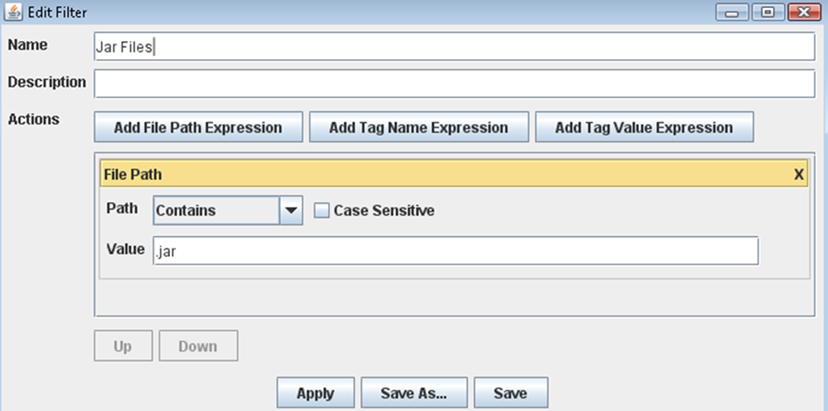
Task: Click into the empty Description field
Action: tap(454, 83)
